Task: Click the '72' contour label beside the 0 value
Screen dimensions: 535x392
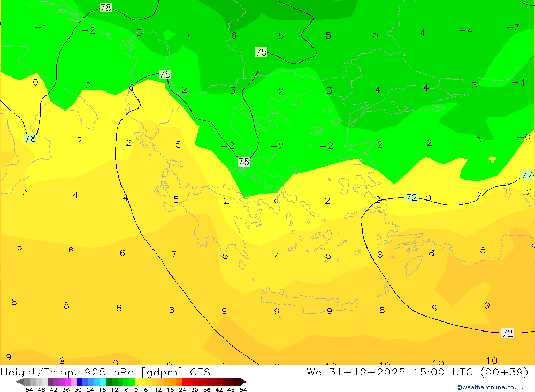Action: 411,197
